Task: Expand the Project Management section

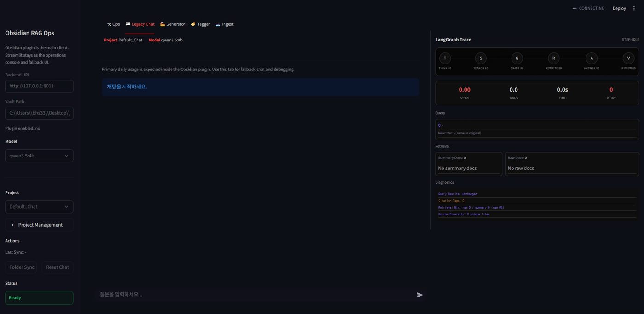Action: tap(39, 225)
